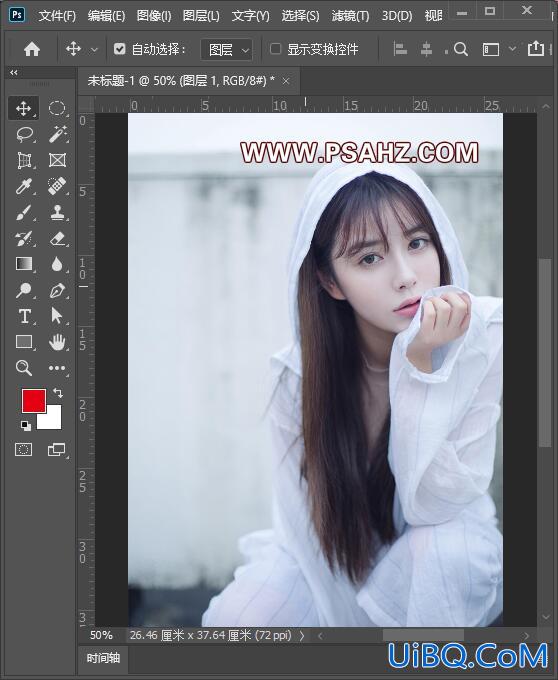The height and width of the screenshot is (680, 558).
Task: Collapse the toolbox with double-arrow
Action: [x=14, y=72]
